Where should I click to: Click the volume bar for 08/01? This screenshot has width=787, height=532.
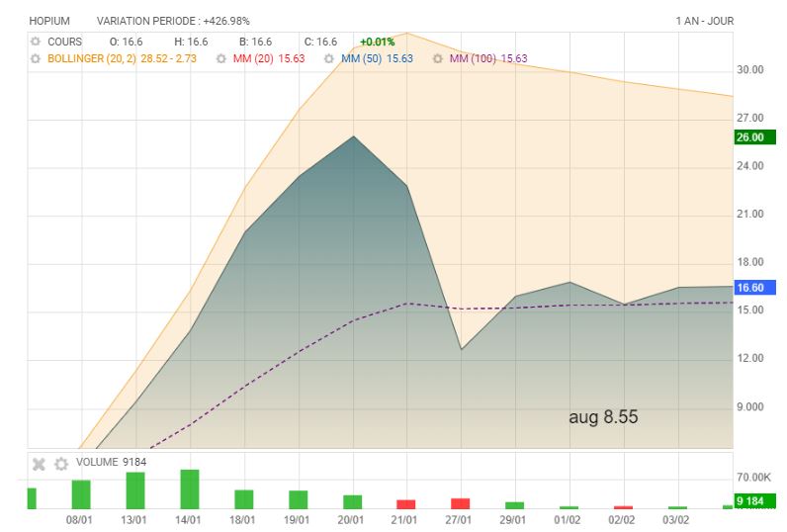click(x=81, y=494)
